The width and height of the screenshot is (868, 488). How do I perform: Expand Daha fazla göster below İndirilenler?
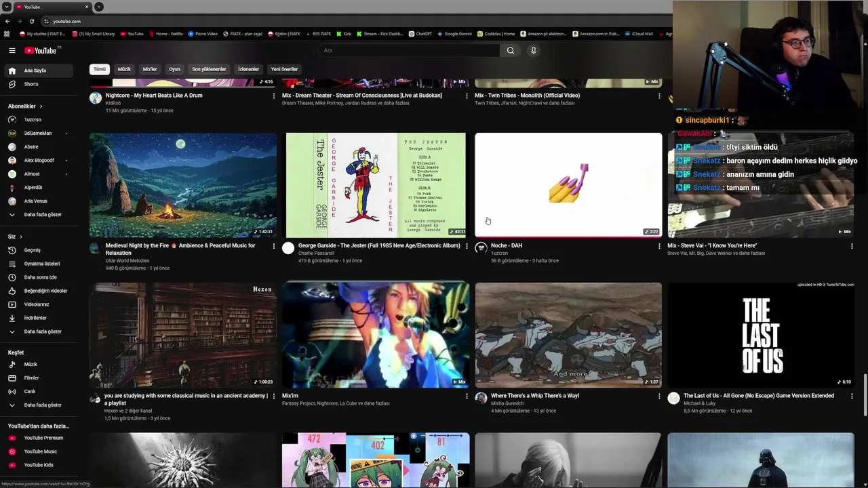click(x=44, y=331)
